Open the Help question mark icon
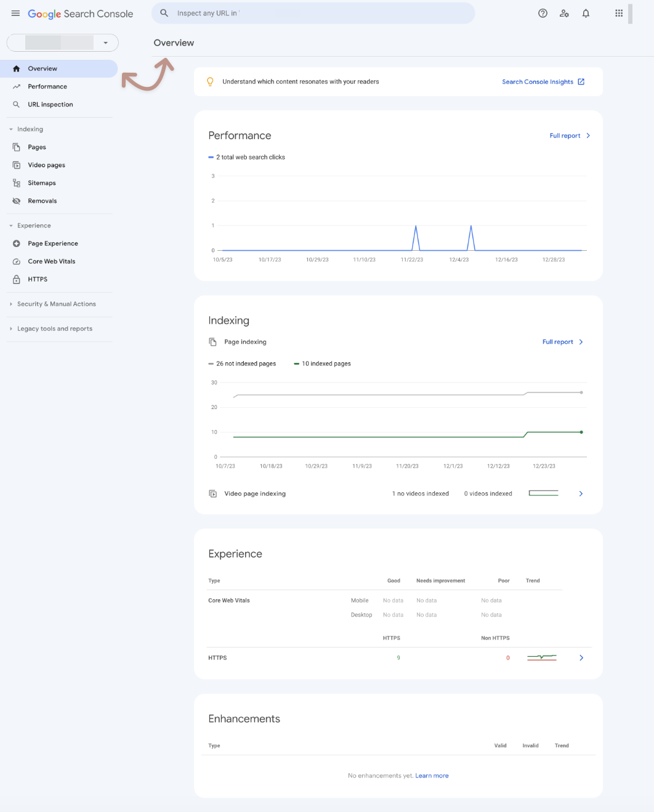This screenshot has height=812, width=654. [x=543, y=13]
